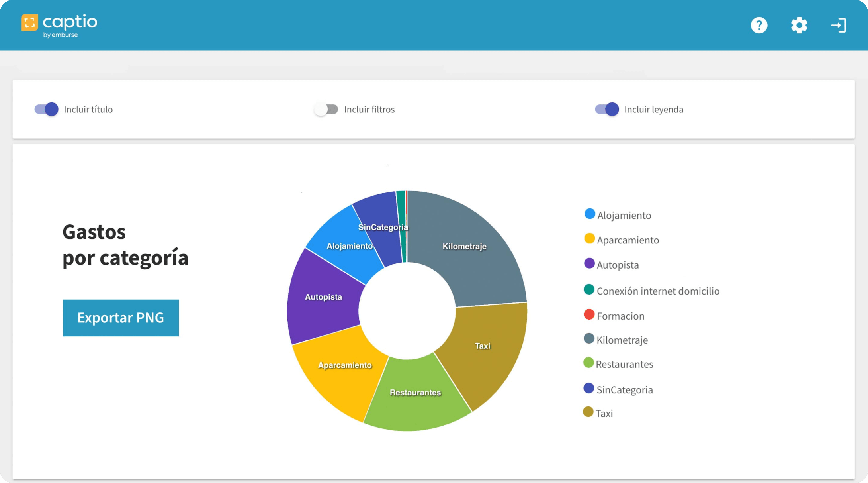Click the Aparcamiento legend label
Screen dimensions: 868x483
628,240
